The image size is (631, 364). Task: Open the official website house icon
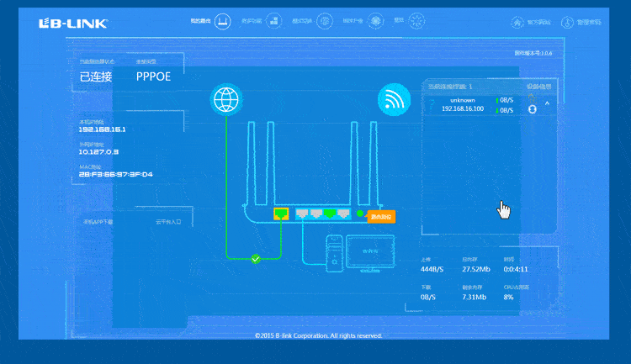517,22
